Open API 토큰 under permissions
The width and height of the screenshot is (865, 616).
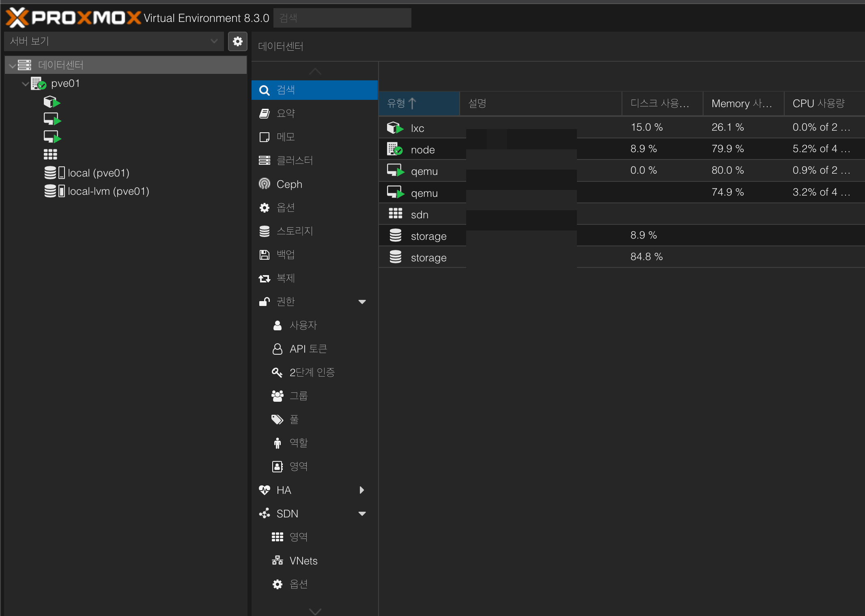[308, 349]
